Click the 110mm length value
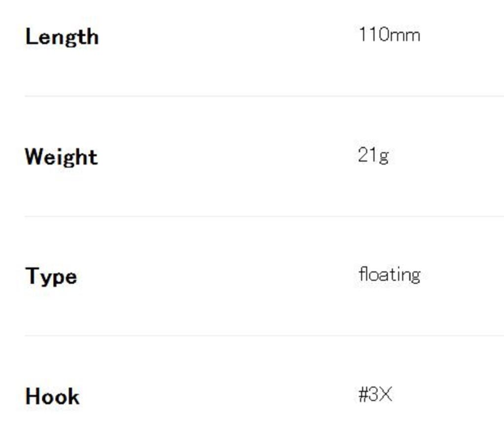The width and height of the screenshot is (504, 435). point(389,35)
